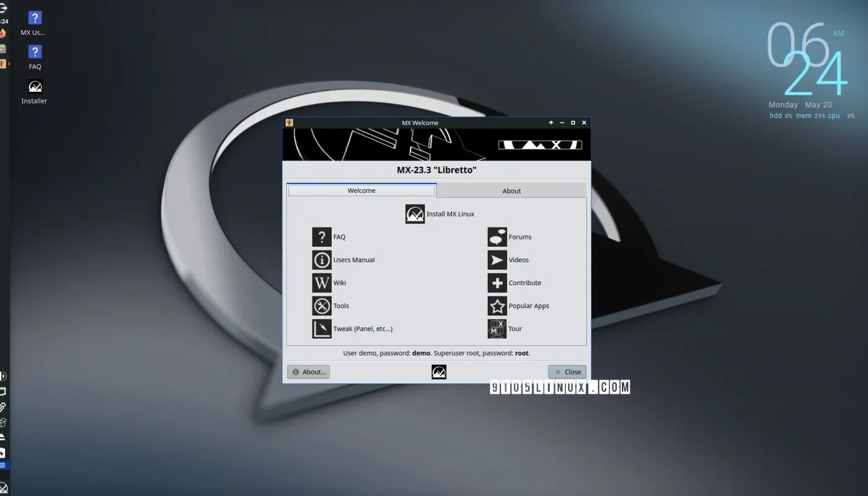Start the MX Tour

(505, 329)
